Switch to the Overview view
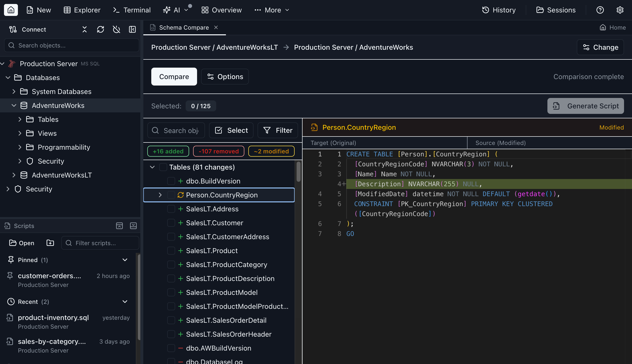 click(221, 10)
